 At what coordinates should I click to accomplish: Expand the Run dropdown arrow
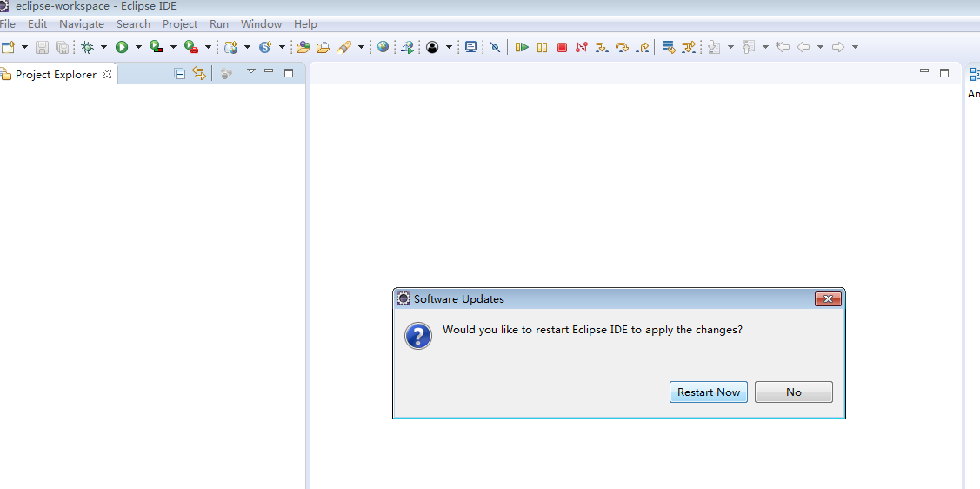tap(139, 47)
